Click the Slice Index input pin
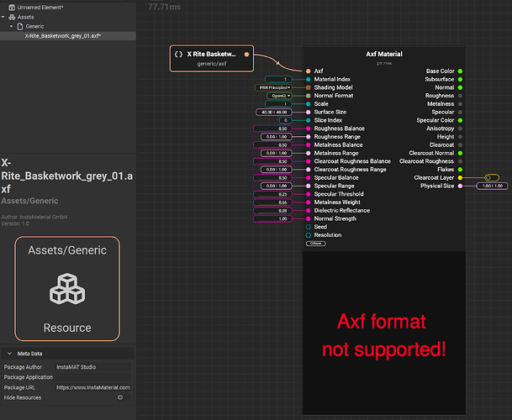Screen dimensions: 512x420 click(309, 120)
